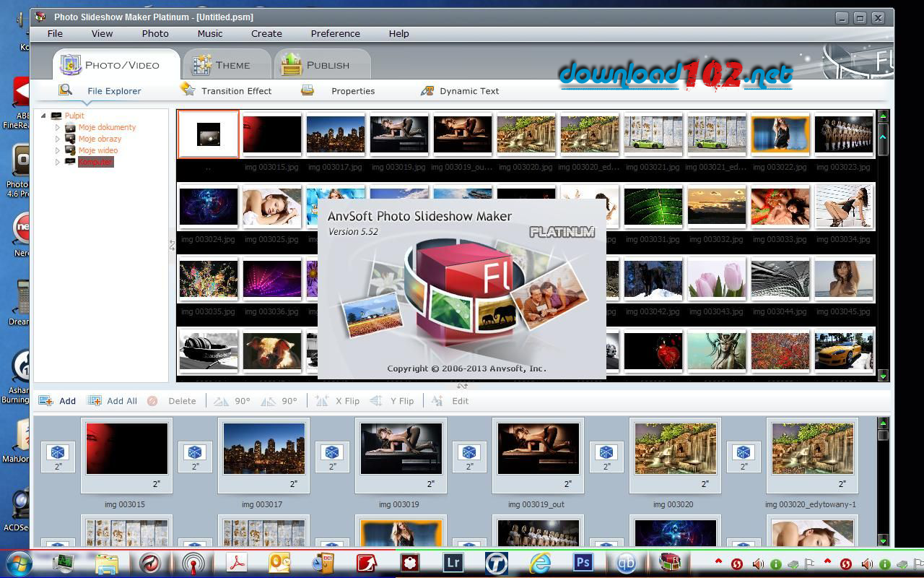Click the parent folder '..' thumbnail
The image size is (924, 578).
[x=208, y=134]
